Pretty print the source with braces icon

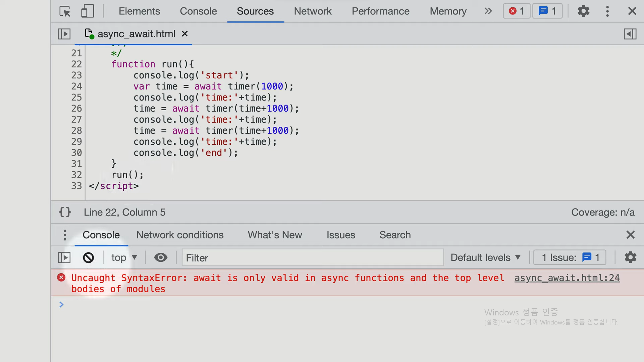click(x=65, y=212)
